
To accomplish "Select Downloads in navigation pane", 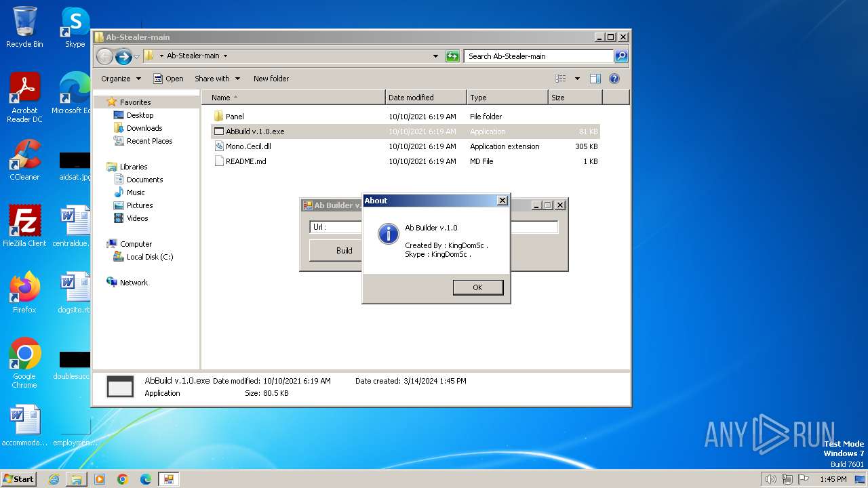I will pyautogui.click(x=144, y=128).
